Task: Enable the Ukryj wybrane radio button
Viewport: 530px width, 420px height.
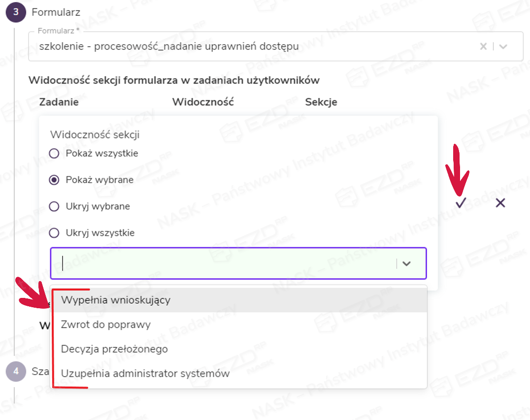Action: coord(54,207)
